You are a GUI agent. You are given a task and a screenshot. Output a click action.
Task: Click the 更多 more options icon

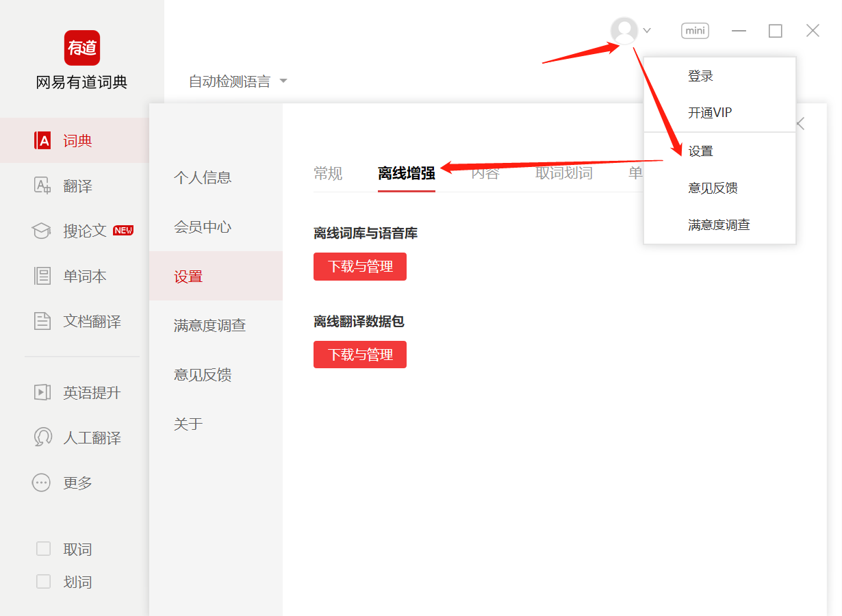tap(42, 483)
